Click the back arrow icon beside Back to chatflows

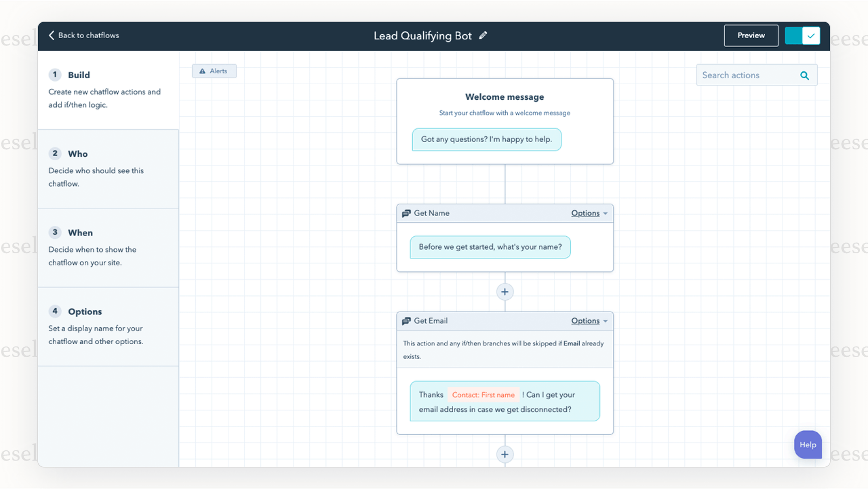click(x=51, y=35)
